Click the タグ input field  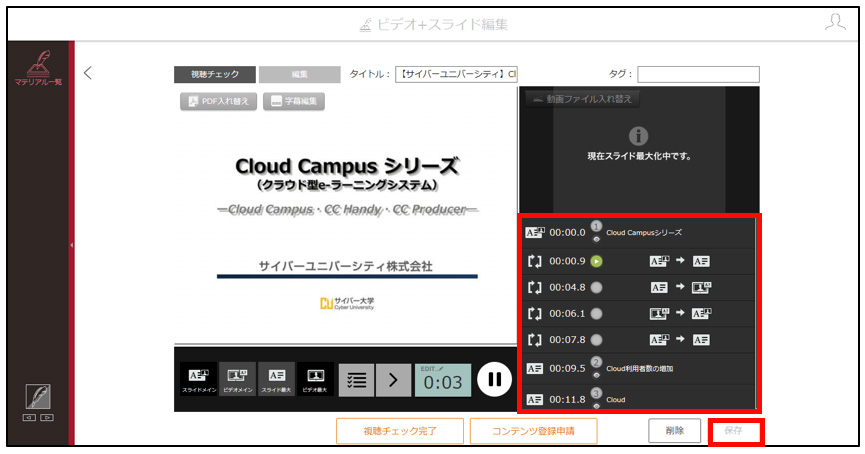[698, 74]
